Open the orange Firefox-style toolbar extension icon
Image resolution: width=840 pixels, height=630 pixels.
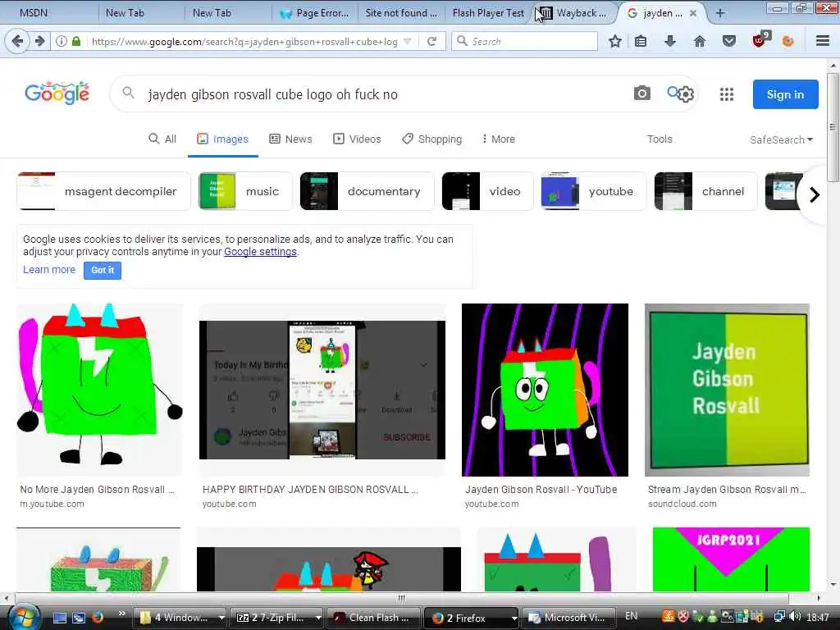787,41
